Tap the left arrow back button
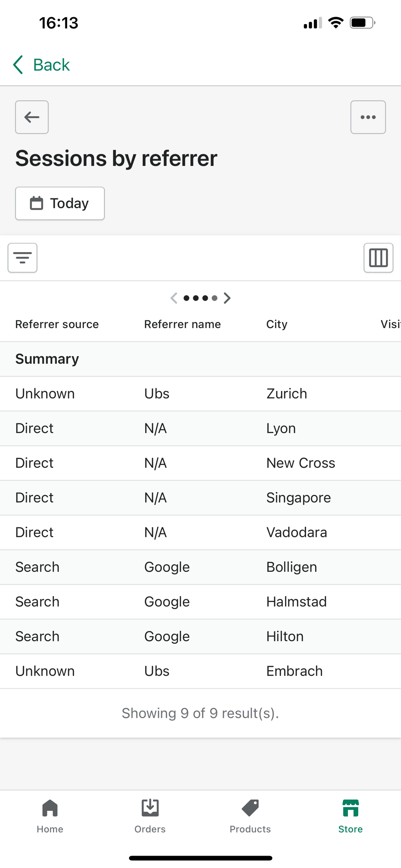The image size is (401, 868). tap(32, 117)
